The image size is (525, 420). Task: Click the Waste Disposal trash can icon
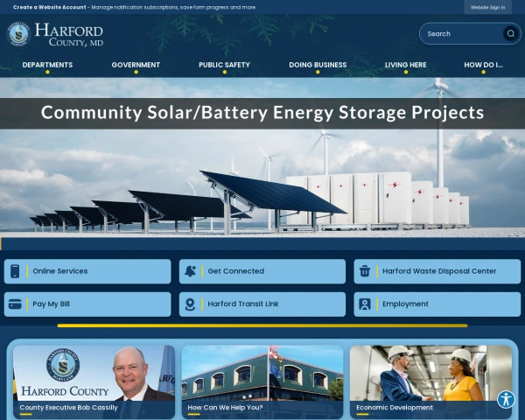365,271
